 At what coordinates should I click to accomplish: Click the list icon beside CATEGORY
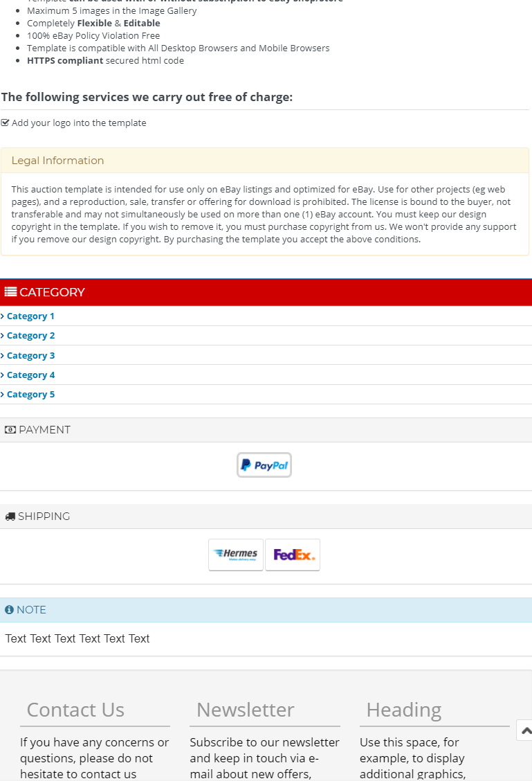point(10,292)
